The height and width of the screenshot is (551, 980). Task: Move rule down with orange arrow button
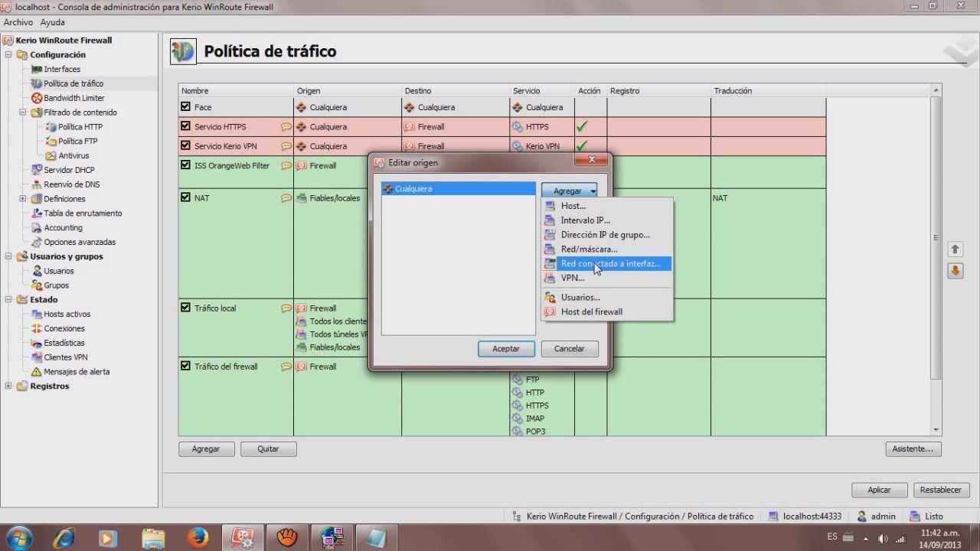[x=955, y=271]
